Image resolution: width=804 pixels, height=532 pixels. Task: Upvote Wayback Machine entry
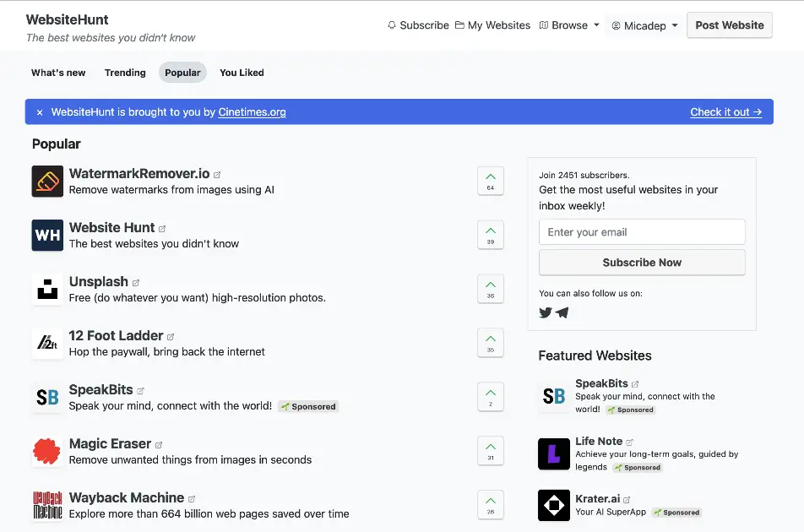click(491, 505)
